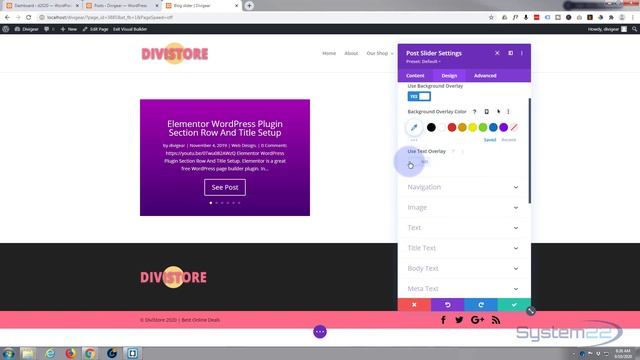Switch to the Content tab
The image size is (640, 360).
pyautogui.click(x=415, y=76)
